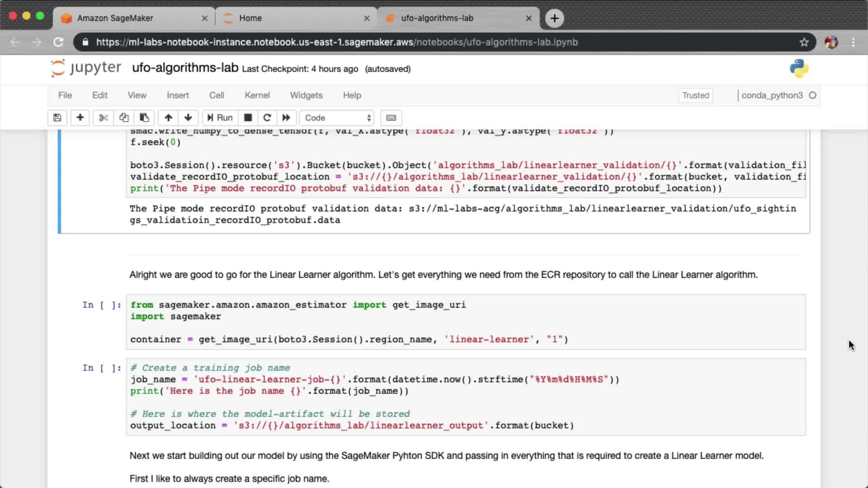Open the Widgets menu
The width and height of the screenshot is (868, 488).
pos(306,95)
